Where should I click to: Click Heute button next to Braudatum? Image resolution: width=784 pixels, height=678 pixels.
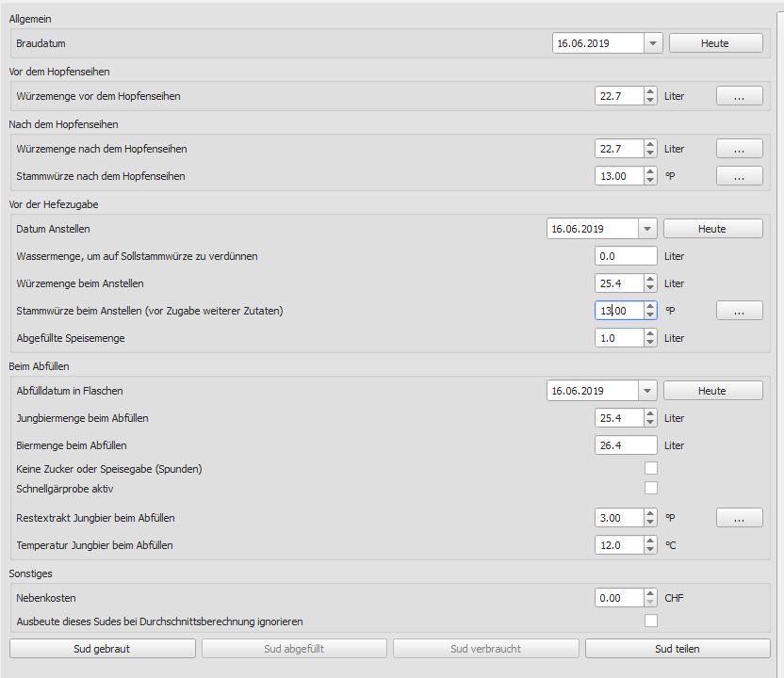715,43
